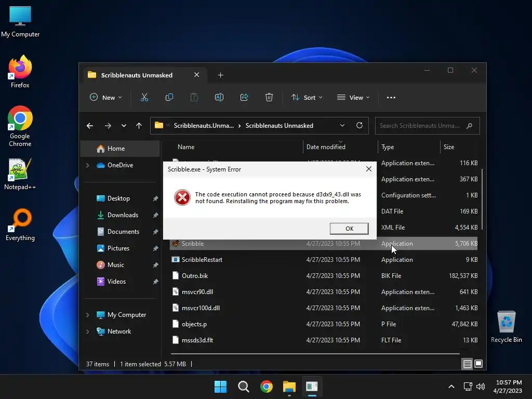Go up one folder level
Screen dimensions: 532x399
pyautogui.click(x=139, y=126)
